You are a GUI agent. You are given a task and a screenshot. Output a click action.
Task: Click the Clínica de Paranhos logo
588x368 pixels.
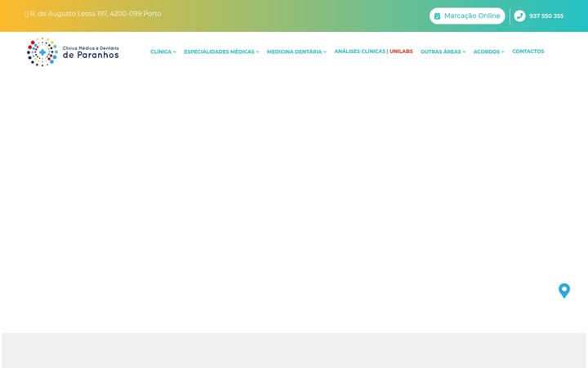click(73, 52)
